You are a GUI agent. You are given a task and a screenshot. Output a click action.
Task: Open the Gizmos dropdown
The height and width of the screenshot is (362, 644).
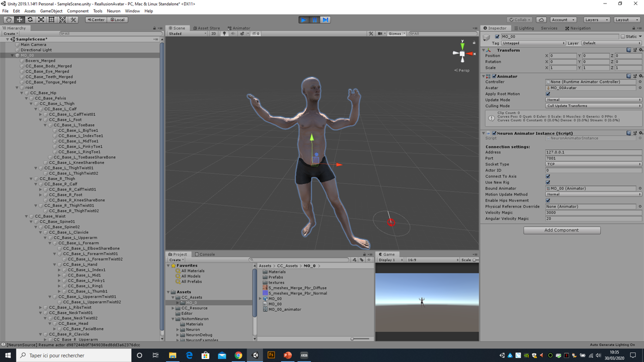tap(396, 34)
